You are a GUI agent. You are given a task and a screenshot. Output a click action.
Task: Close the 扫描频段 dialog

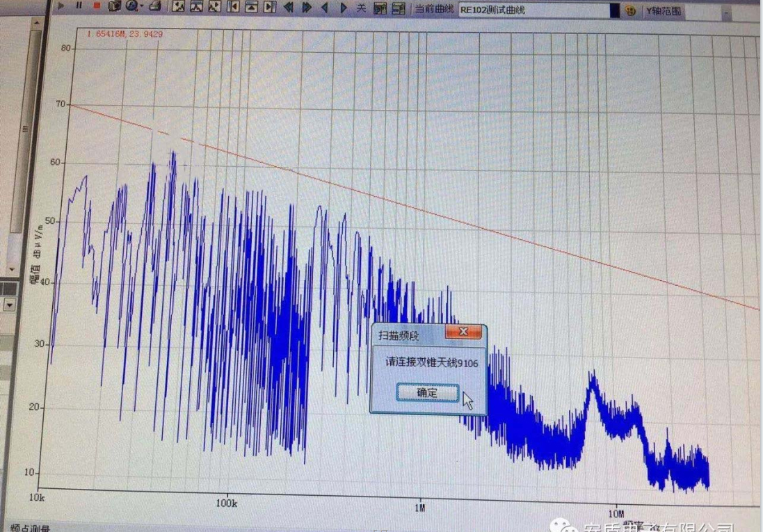click(x=463, y=332)
